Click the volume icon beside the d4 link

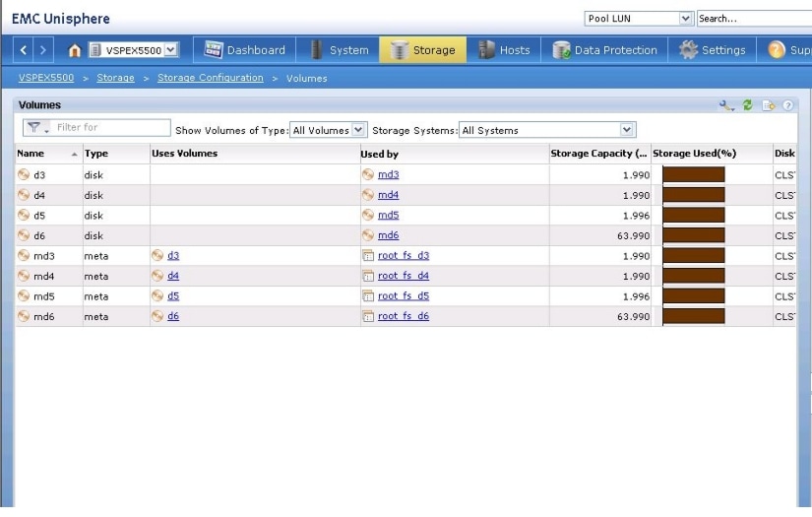[157, 276]
